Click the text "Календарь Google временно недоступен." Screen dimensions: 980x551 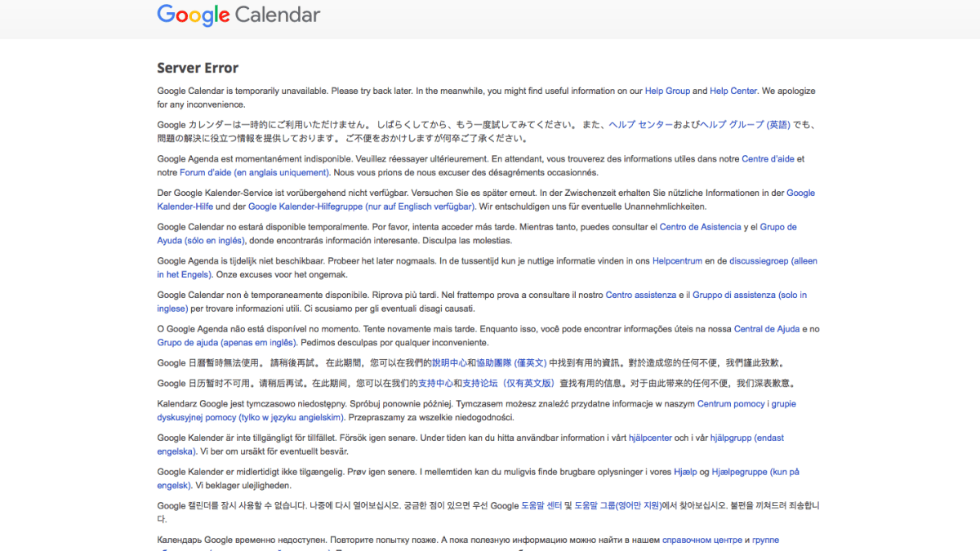(x=242, y=540)
